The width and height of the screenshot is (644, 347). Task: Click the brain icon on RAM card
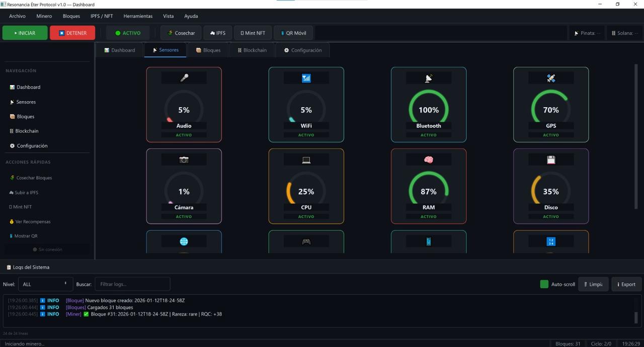point(429,160)
